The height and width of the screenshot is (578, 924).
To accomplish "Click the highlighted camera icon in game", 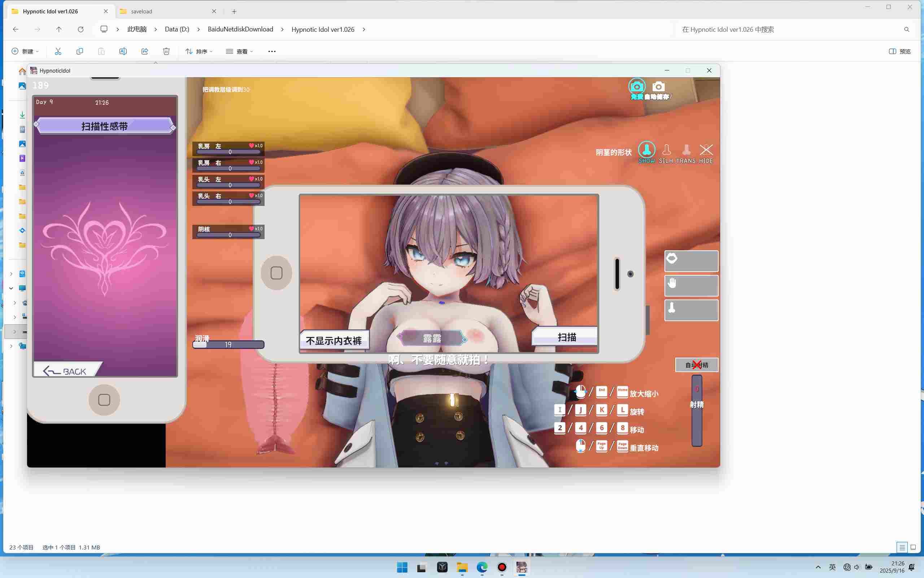I will coord(636,87).
